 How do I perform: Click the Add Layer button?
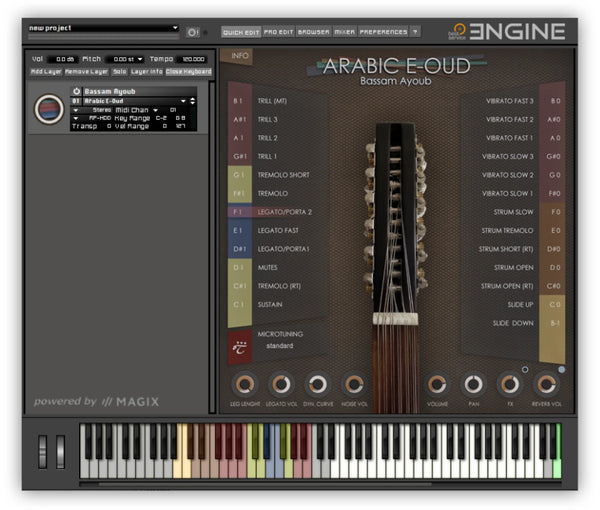point(45,72)
